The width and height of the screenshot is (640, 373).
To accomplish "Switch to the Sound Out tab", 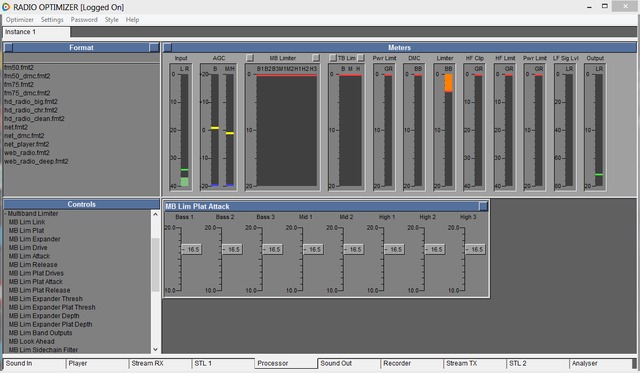I will coord(349,363).
